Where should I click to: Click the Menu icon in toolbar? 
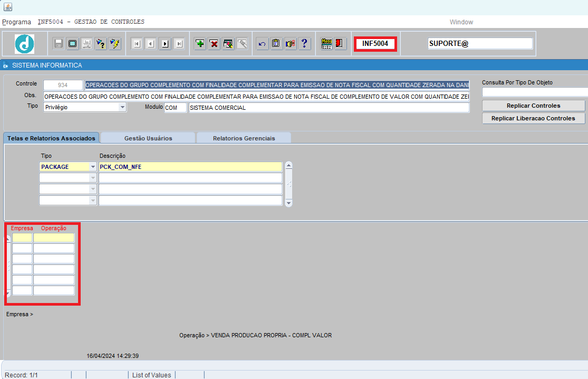coord(326,44)
